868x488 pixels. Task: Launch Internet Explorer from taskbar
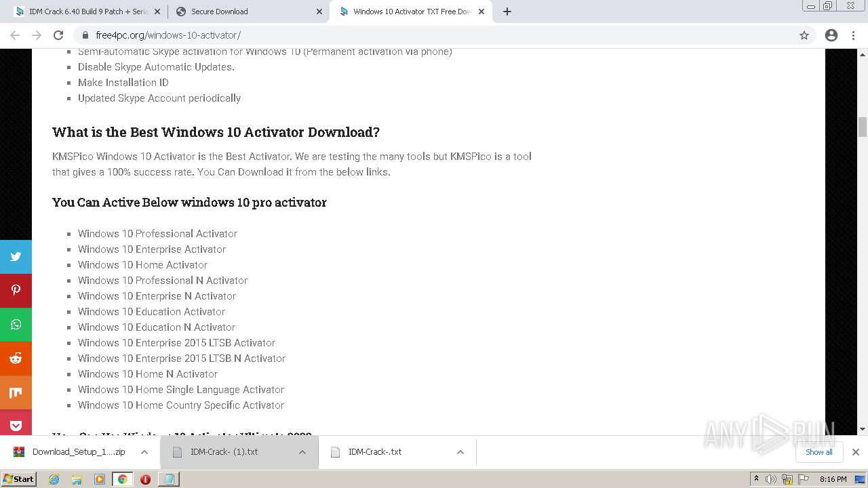pyautogui.click(x=54, y=479)
